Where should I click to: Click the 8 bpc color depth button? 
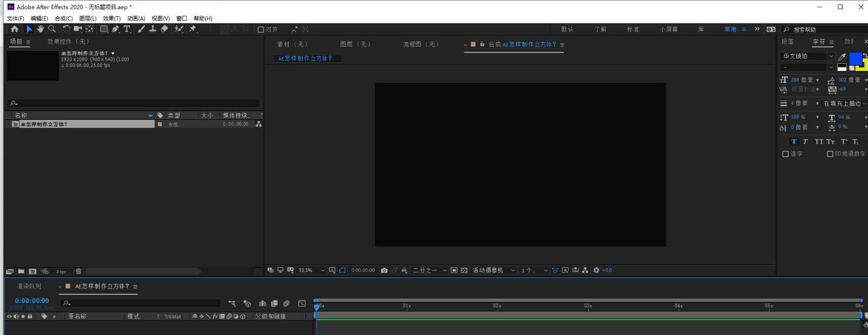coord(61,272)
